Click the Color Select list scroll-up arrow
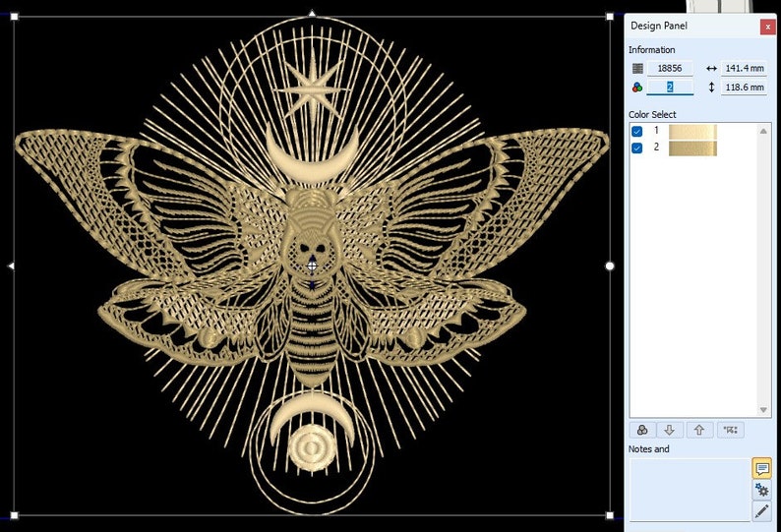 763,131
